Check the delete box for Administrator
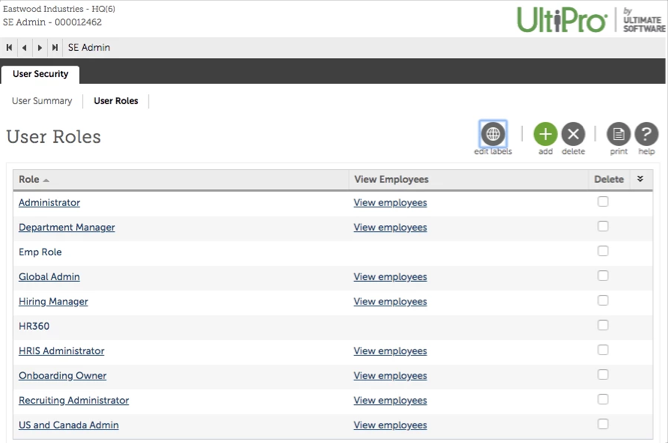The image size is (668, 443). (x=603, y=202)
